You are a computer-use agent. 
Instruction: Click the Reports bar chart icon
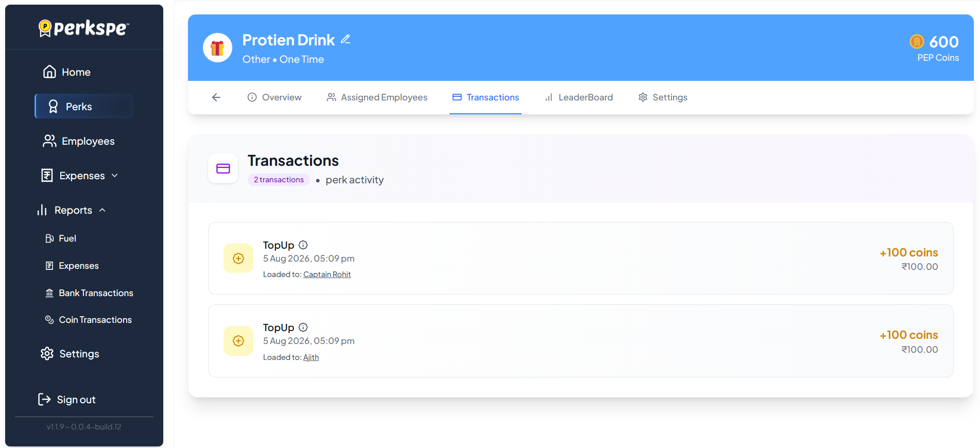[42, 210]
